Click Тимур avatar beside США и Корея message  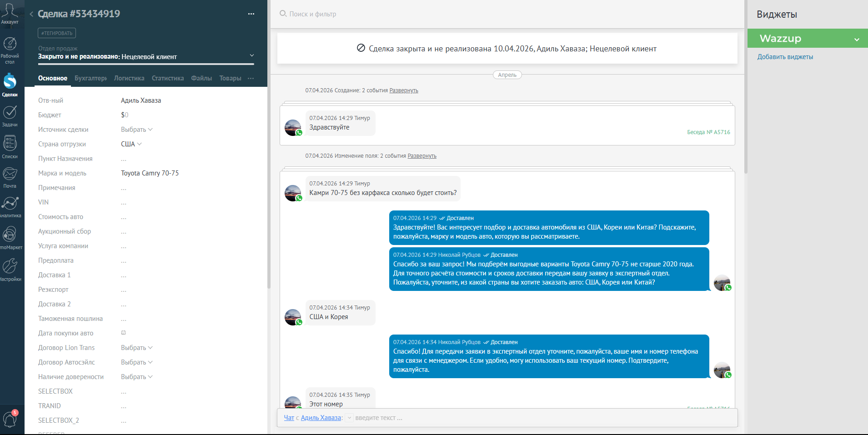[293, 317]
